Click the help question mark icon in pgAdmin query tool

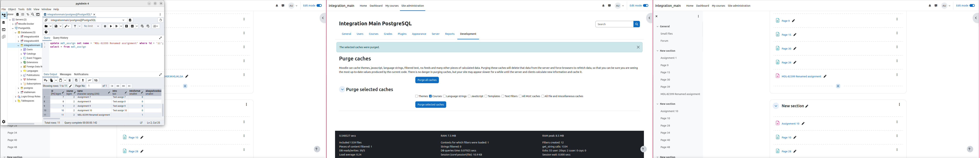coord(46,32)
